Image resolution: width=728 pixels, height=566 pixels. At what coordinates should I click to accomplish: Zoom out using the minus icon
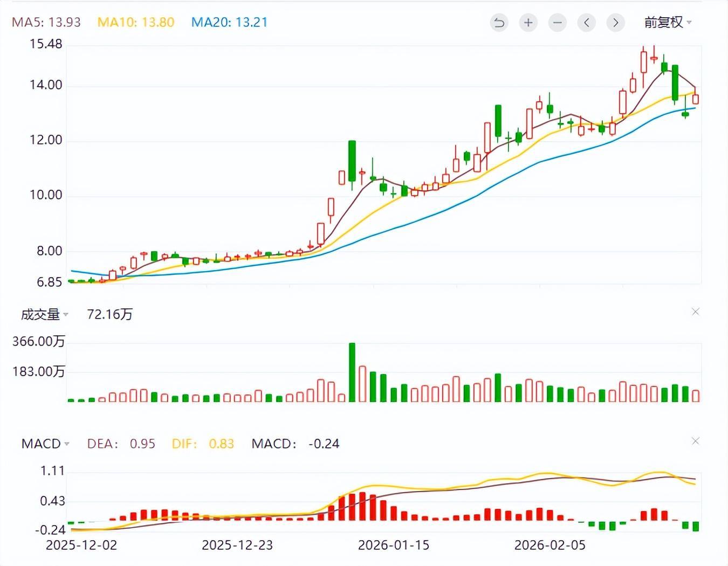(558, 23)
